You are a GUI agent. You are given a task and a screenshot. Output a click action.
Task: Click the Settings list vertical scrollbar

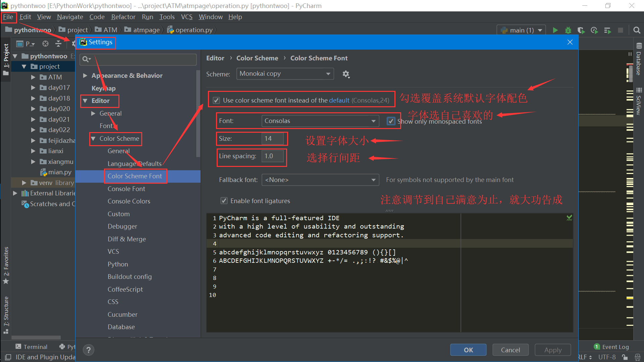coord(198,114)
